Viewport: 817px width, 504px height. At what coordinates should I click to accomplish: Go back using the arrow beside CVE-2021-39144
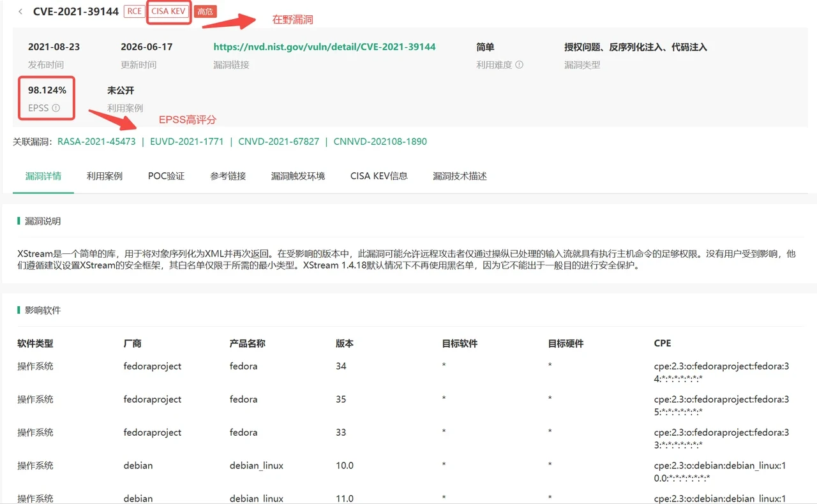20,11
